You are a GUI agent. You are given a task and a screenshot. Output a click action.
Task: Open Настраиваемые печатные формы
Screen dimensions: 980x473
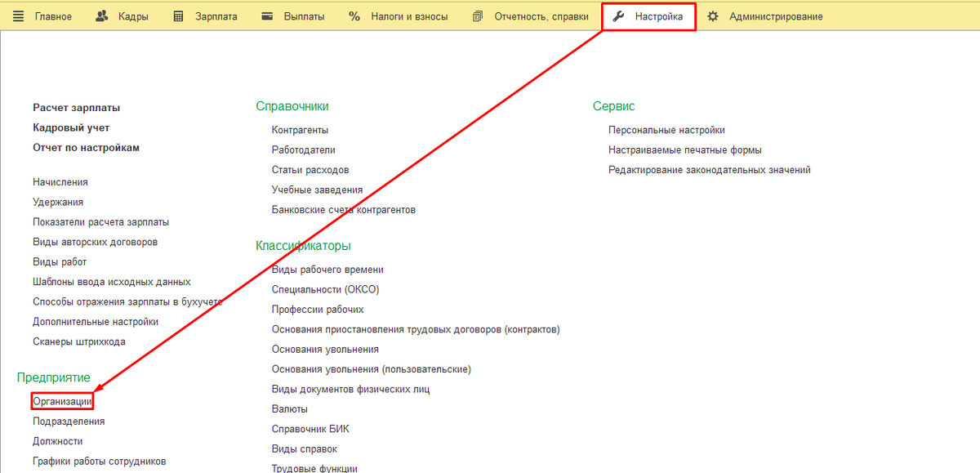685,150
